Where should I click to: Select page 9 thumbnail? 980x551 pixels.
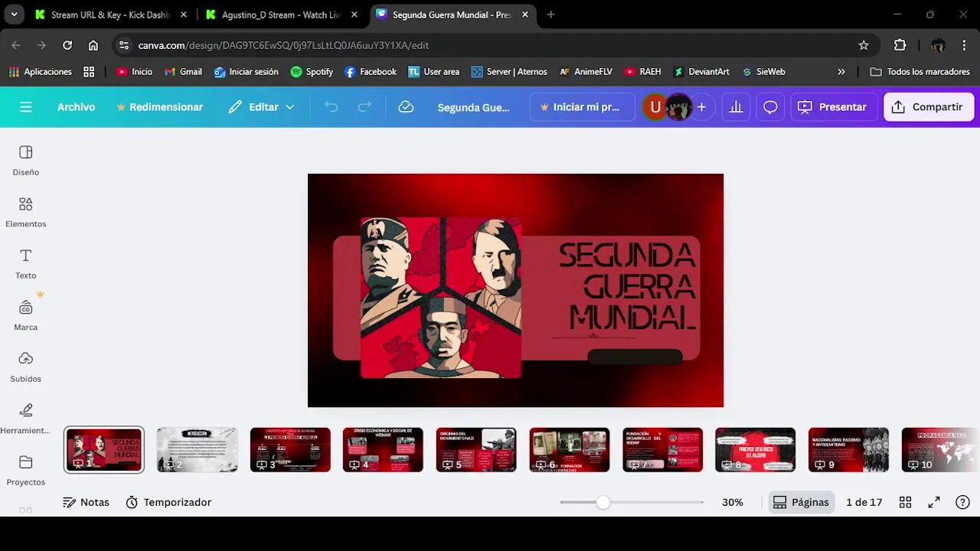849,449
